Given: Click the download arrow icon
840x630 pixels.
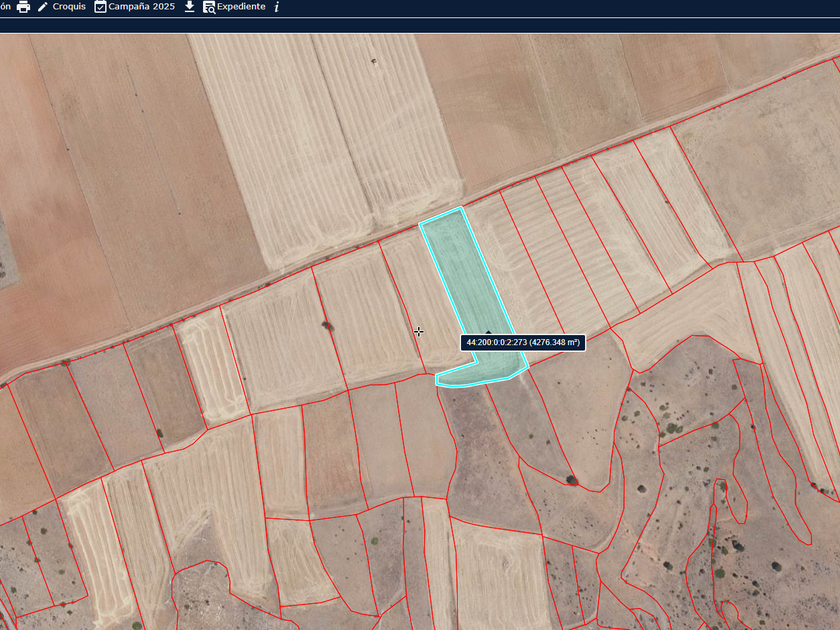Looking at the screenshot, I should (x=189, y=6).
